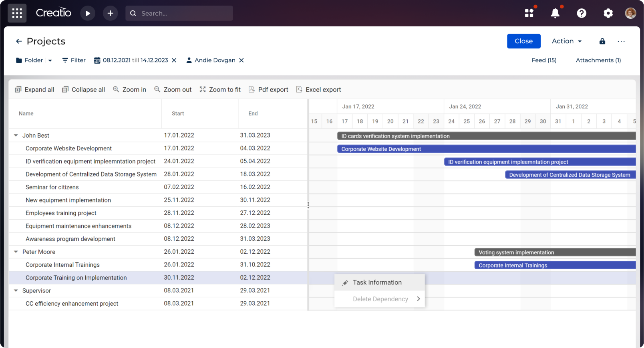Clear the date range filter

(174, 60)
